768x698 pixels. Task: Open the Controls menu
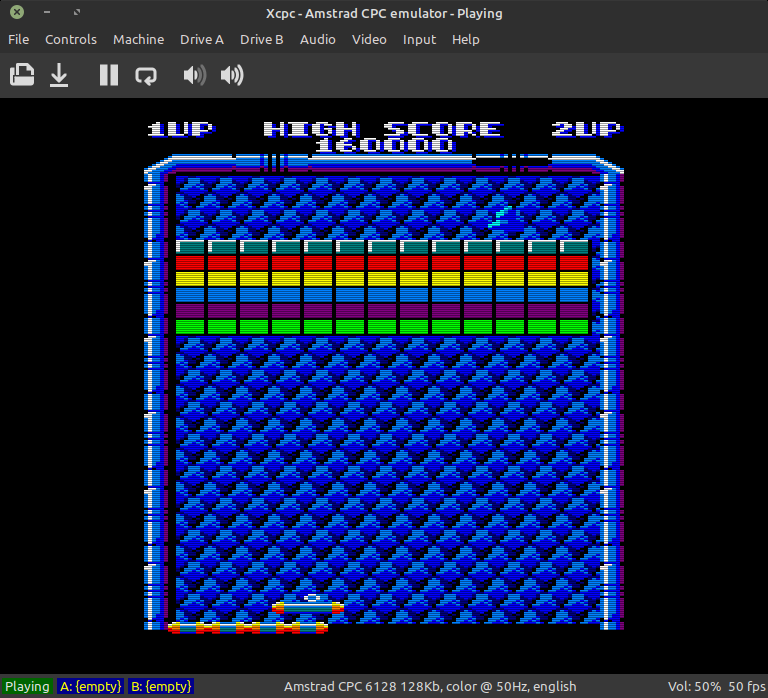click(x=71, y=40)
